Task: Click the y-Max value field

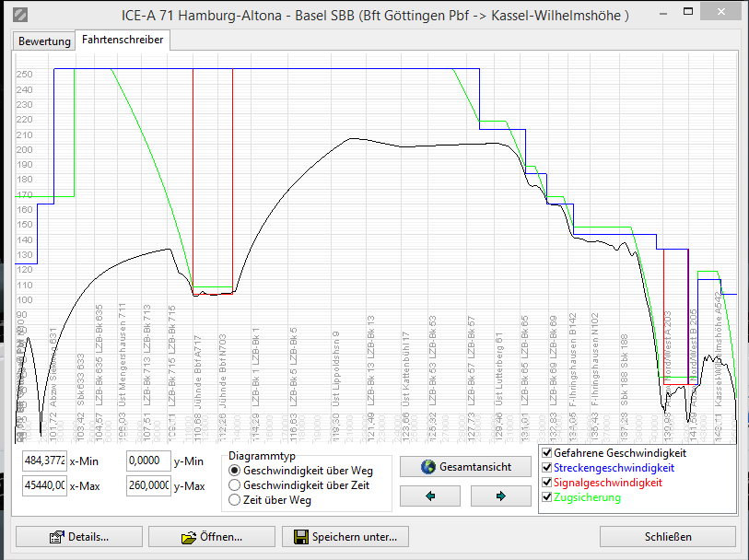Action: (148, 485)
